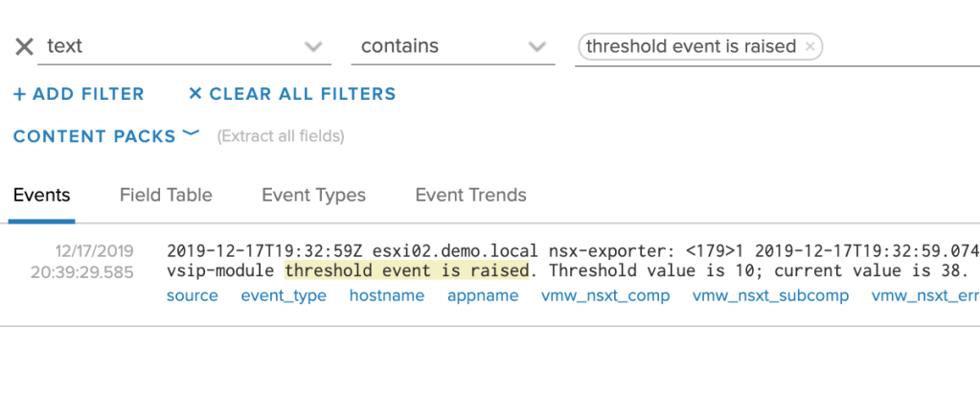This screenshot has height=399, width=980.
Task: Open the Field Table tab
Action: click(x=166, y=195)
